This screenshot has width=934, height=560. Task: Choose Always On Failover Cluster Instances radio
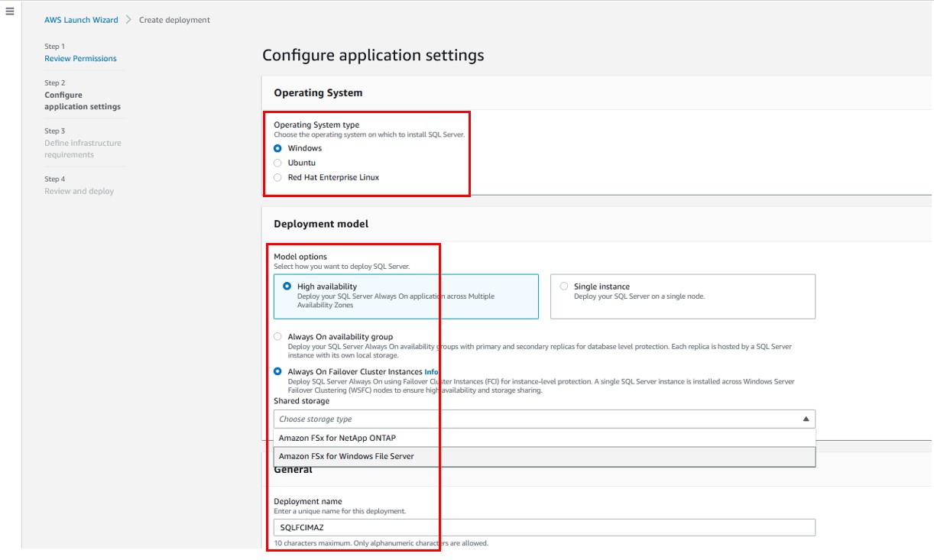click(x=277, y=371)
